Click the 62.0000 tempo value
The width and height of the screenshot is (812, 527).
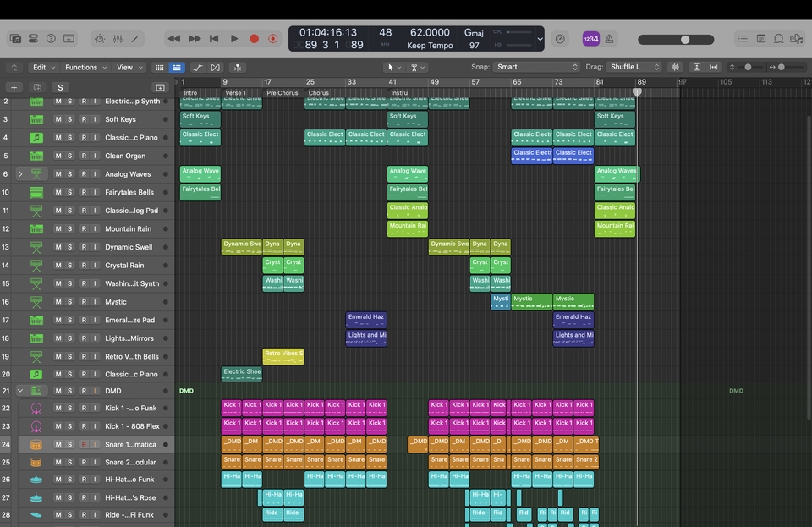(430, 32)
